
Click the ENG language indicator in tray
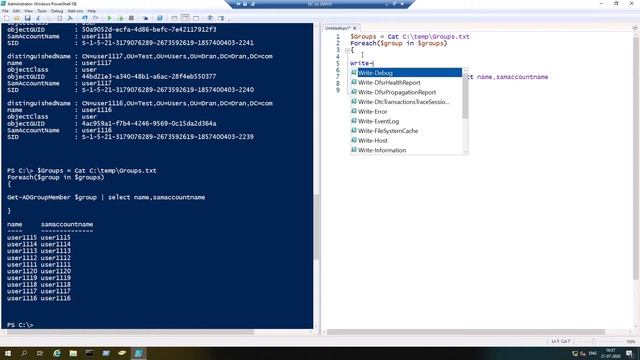(x=593, y=353)
